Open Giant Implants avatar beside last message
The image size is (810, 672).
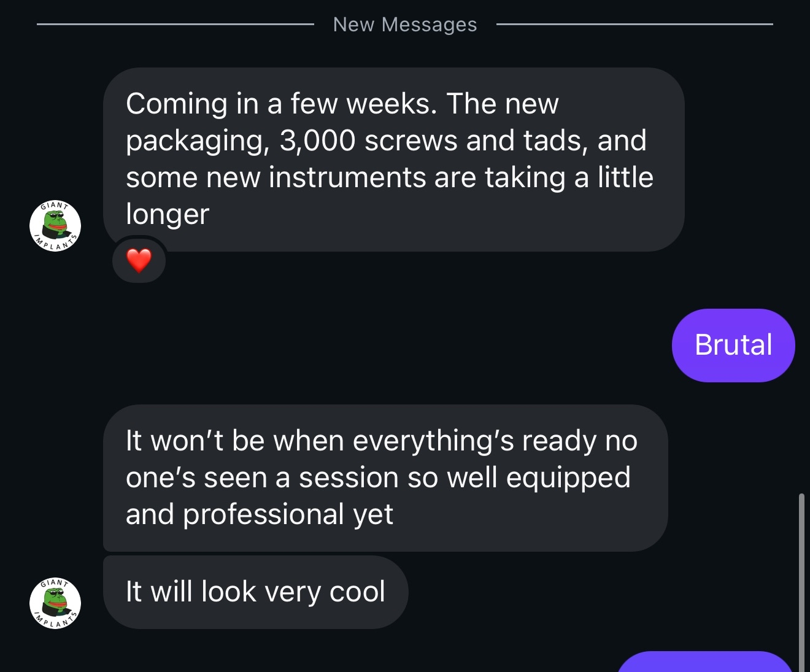pyautogui.click(x=55, y=603)
